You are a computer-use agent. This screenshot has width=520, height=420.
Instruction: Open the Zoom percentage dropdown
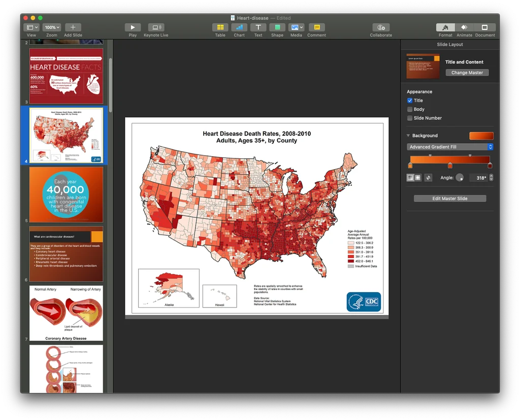point(52,27)
